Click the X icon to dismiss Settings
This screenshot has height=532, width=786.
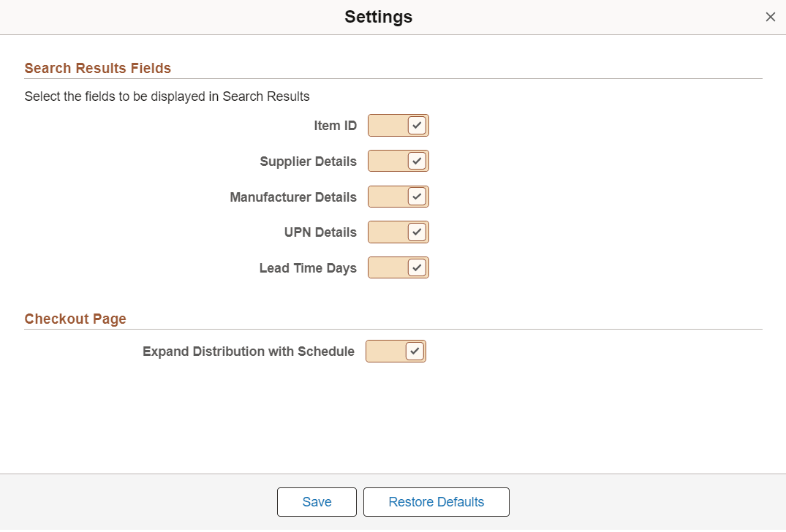pyautogui.click(x=770, y=16)
